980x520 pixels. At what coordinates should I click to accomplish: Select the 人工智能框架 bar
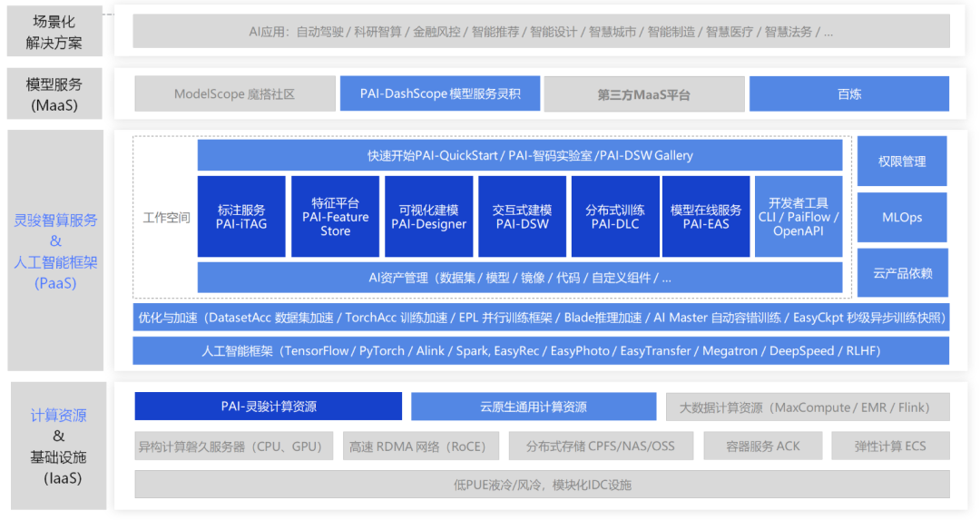(541, 350)
